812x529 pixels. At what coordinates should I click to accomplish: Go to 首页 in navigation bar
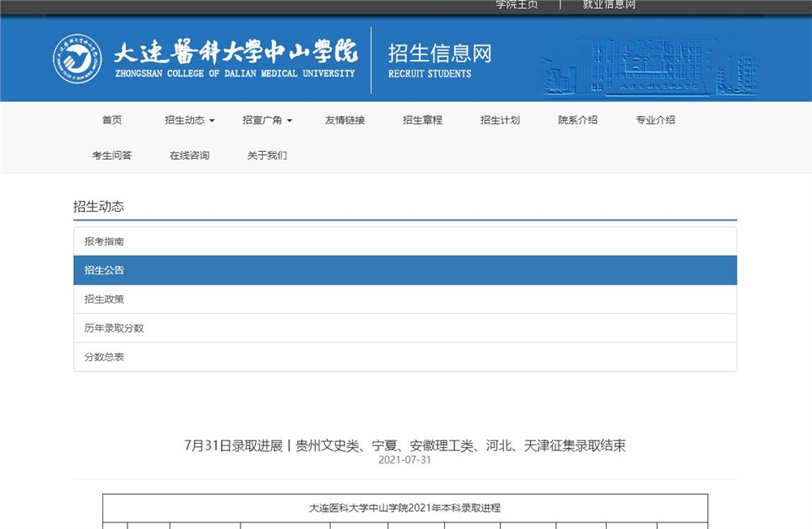coord(112,120)
